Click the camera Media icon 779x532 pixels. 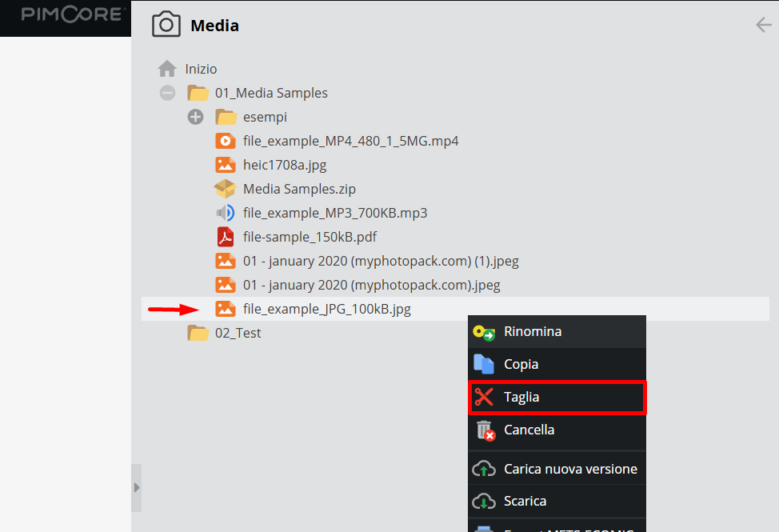(x=166, y=25)
